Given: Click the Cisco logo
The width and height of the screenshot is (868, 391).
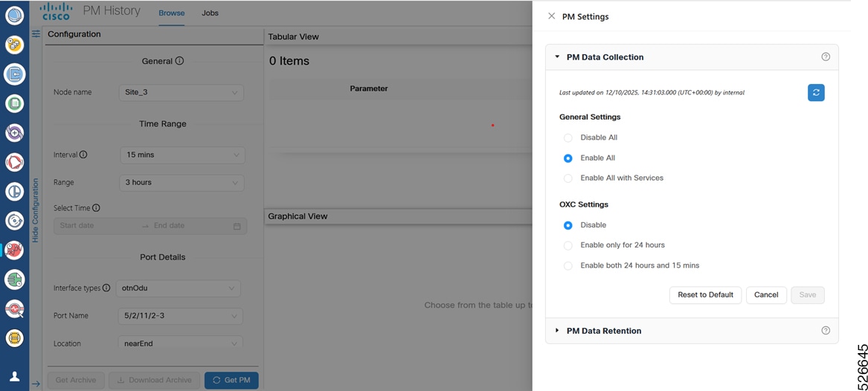Looking at the screenshot, I should 56,11.
